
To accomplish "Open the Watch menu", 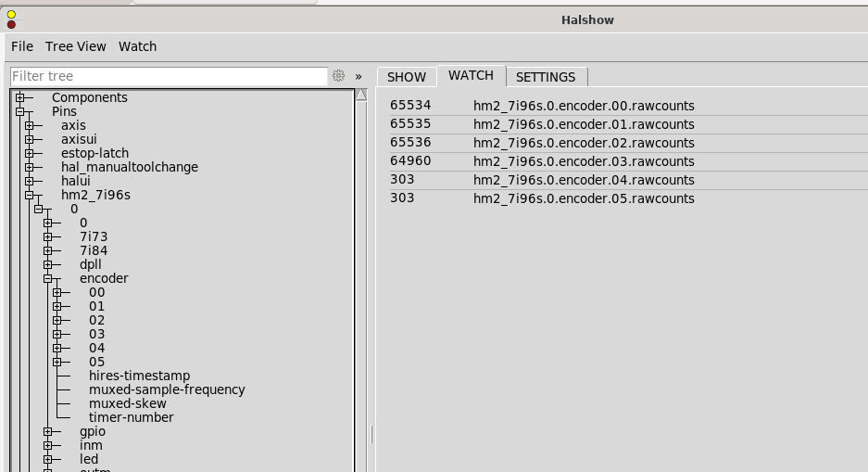I will [x=137, y=46].
